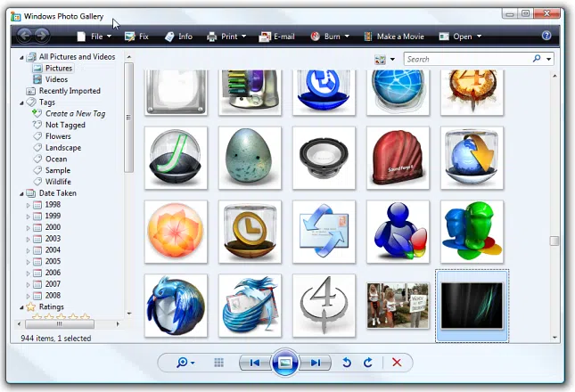Screen dimensions: 575x392
Task: Click the navigation pane horizontal scrollbar thumb
Action: (60, 324)
